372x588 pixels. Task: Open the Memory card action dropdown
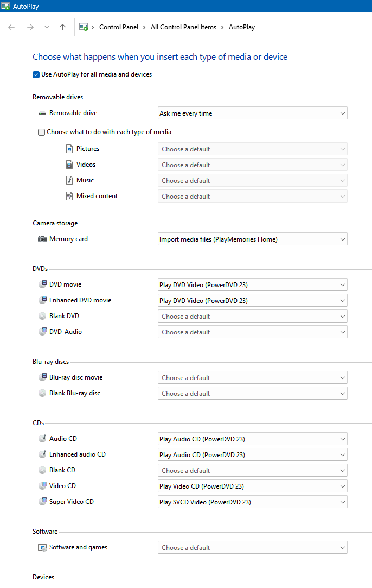(252, 239)
